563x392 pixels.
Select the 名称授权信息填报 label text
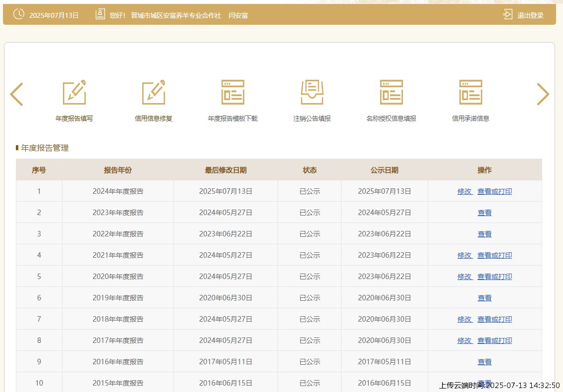click(392, 118)
